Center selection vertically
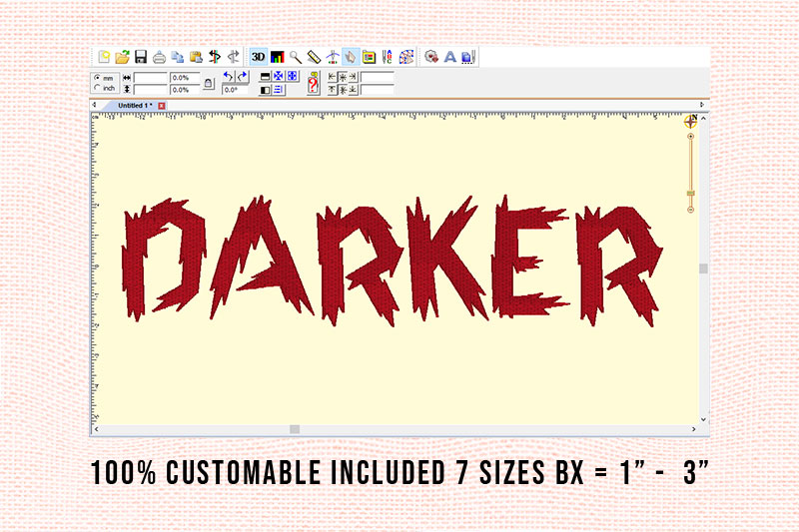 [343, 90]
